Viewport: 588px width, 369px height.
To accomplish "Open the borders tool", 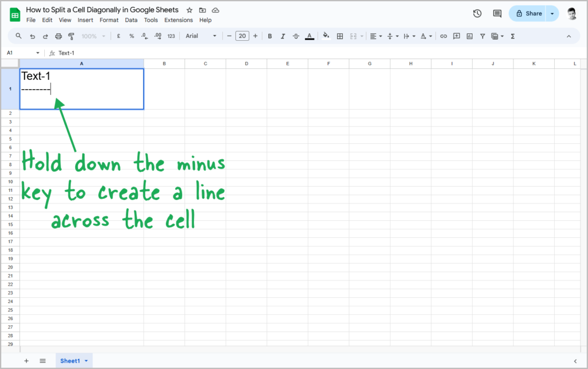I will [340, 36].
